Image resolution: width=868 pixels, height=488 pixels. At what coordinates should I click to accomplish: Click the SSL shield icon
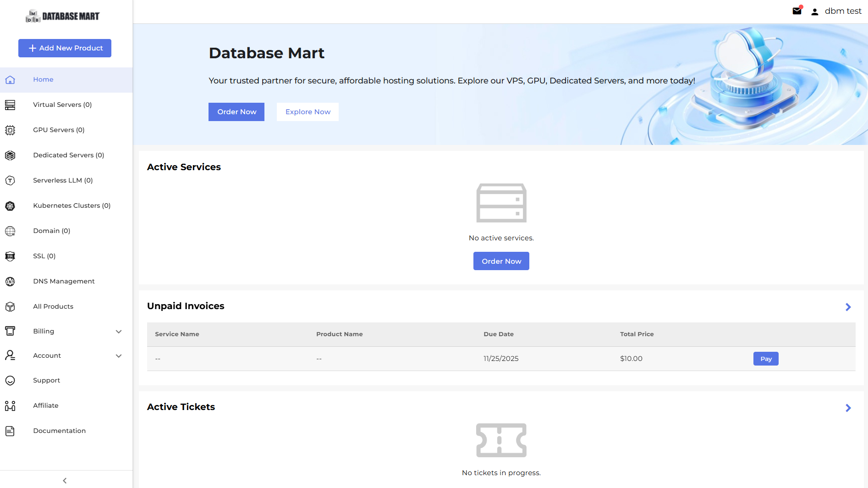[10, 256]
